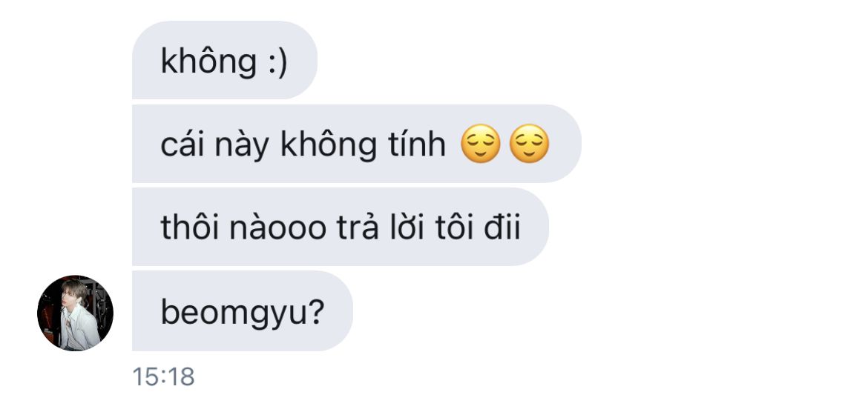The height and width of the screenshot is (412, 868).
Task: Click the word "tôi" in third bubble
Action: [x=454, y=227]
